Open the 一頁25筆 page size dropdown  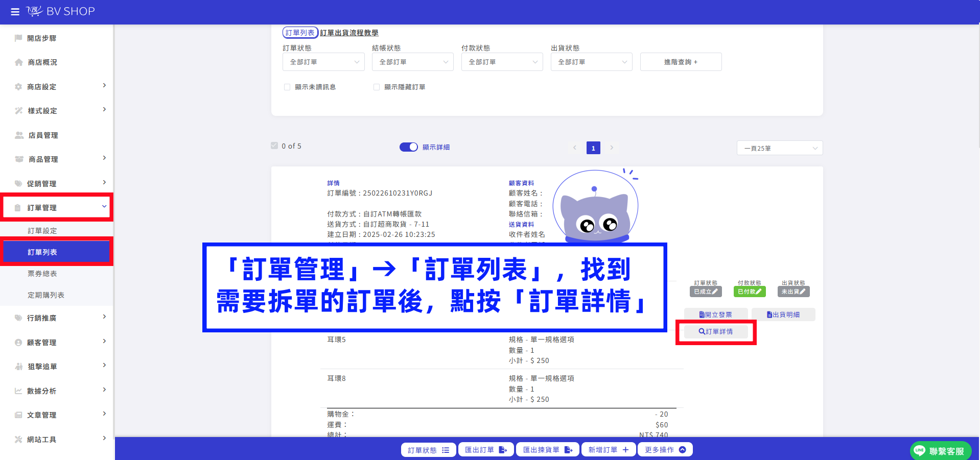pyautogui.click(x=780, y=148)
